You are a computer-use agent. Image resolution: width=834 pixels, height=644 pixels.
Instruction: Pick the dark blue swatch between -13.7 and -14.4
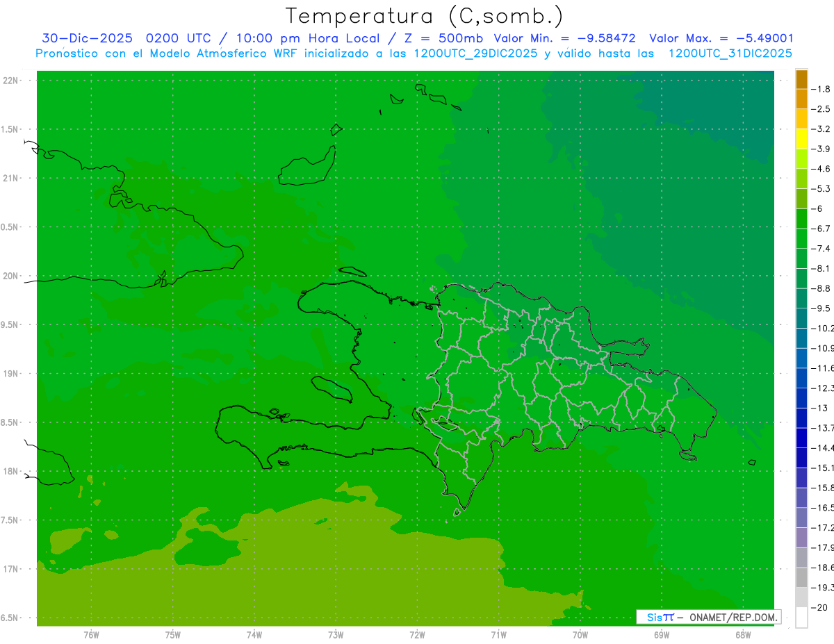(801, 438)
